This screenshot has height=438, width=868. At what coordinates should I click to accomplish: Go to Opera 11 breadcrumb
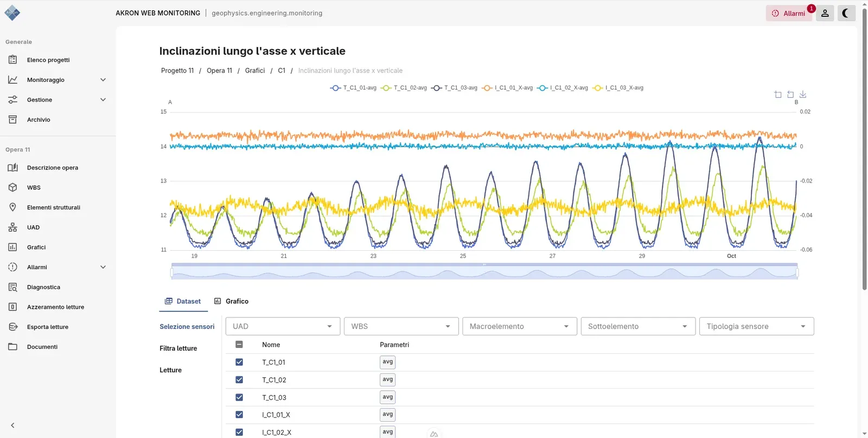(x=219, y=71)
